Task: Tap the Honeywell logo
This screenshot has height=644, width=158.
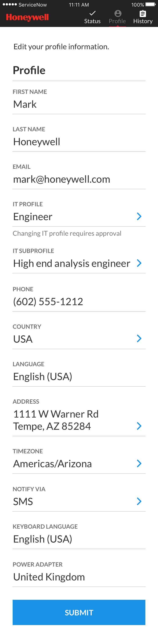Action: pyautogui.click(x=27, y=17)
